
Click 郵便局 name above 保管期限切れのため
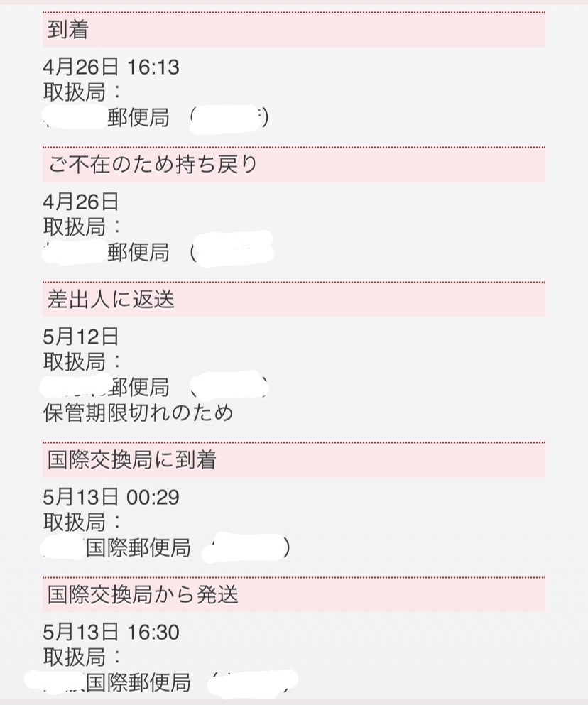pos(138,388)
